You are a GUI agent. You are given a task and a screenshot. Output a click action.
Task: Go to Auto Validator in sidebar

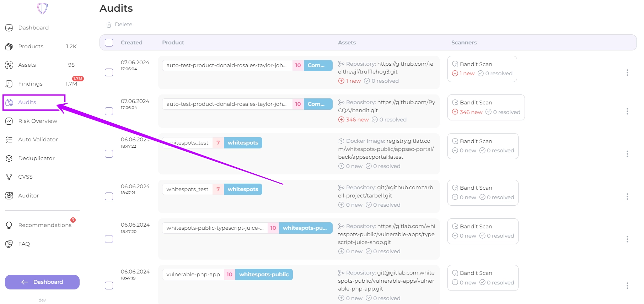pos(38,140)
